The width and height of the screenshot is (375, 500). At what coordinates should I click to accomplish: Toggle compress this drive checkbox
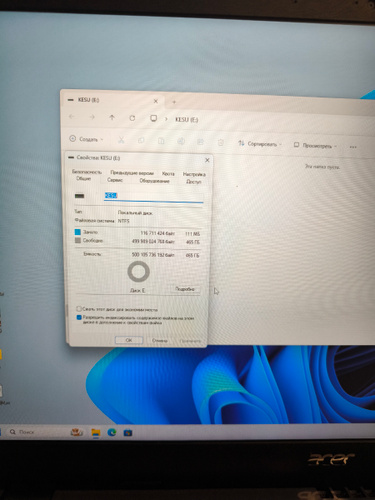tap(79, 309)
